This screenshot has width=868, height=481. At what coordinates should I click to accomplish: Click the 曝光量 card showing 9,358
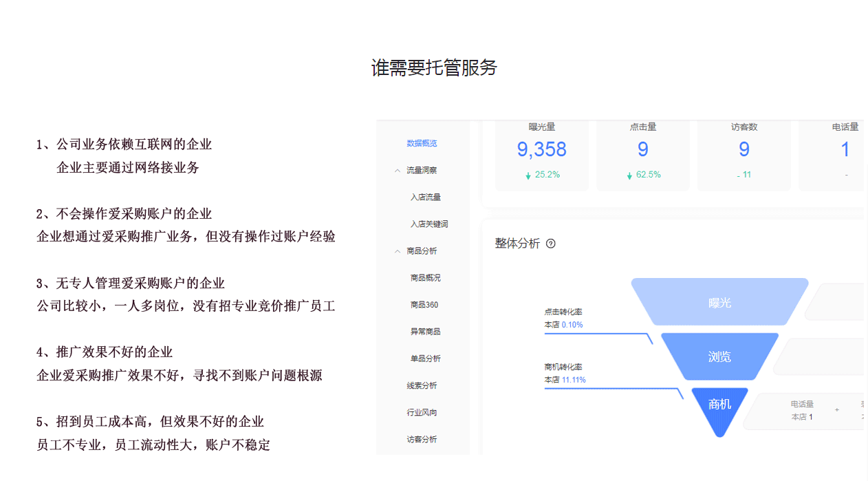tap(542, 154)
